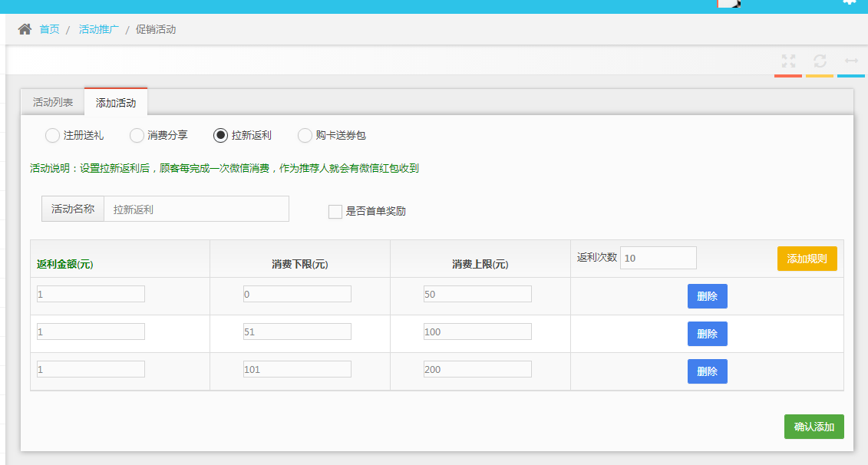868x465 pixels.
Task: Click the 活动名称 input field
Action: tap(196, 209)
